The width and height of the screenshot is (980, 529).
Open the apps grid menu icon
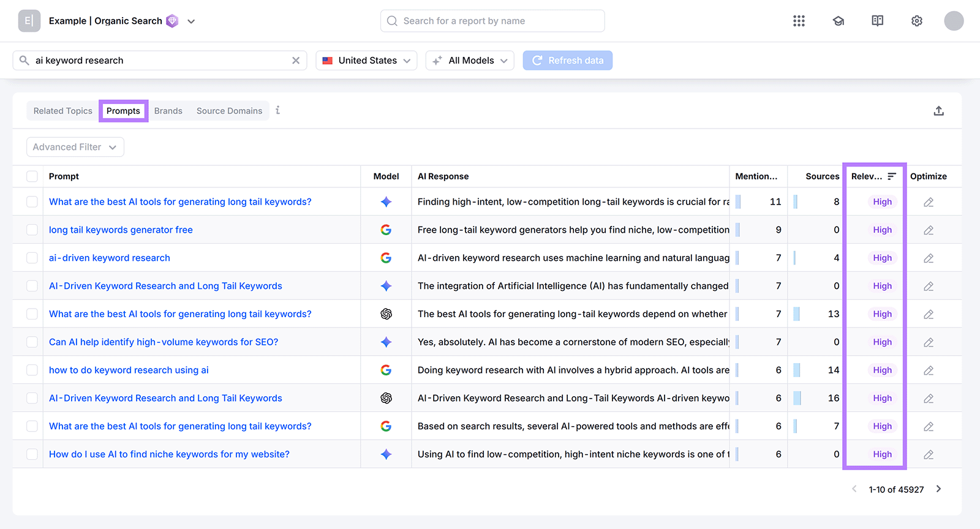(x=799, y=21)
